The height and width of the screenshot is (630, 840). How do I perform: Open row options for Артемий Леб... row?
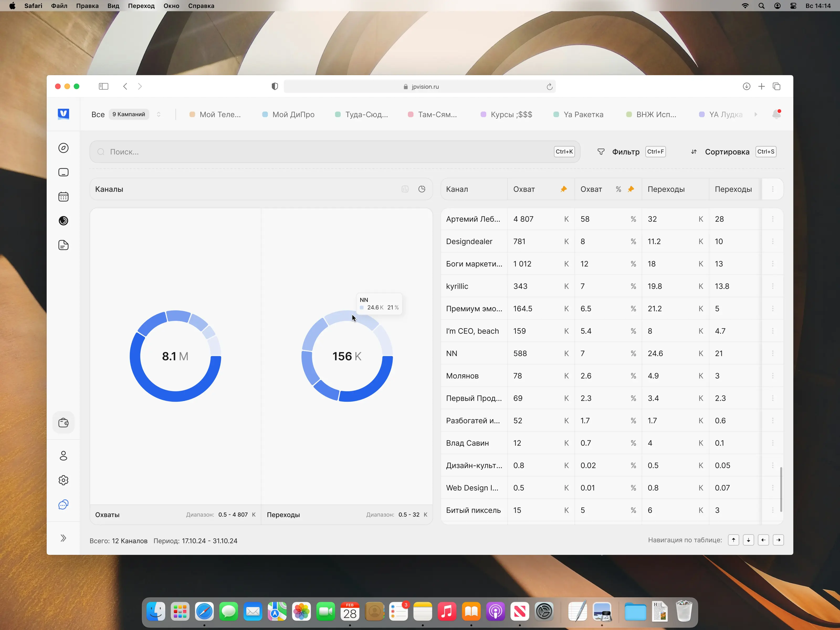pos(772,219)
